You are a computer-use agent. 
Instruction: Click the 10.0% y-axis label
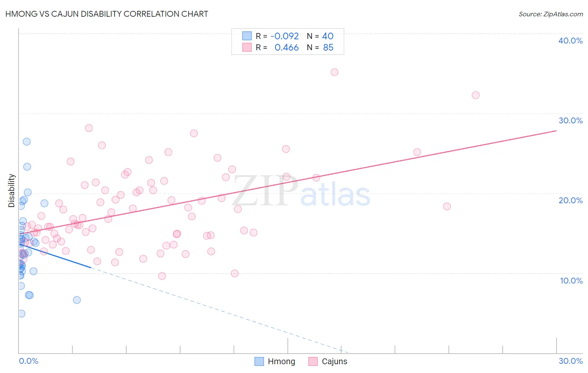click(x=571, y=281)
